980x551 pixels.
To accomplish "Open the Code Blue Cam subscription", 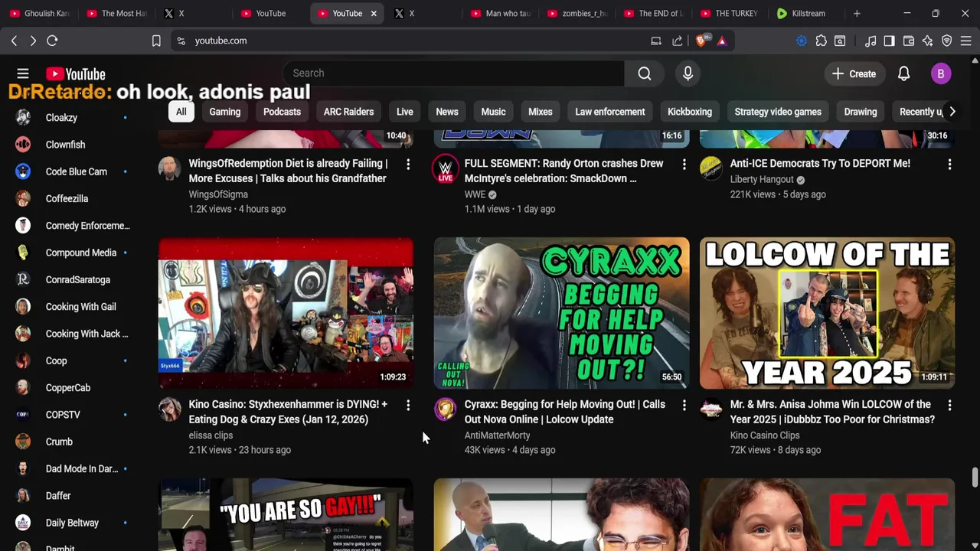I will (x=71, y=171).
